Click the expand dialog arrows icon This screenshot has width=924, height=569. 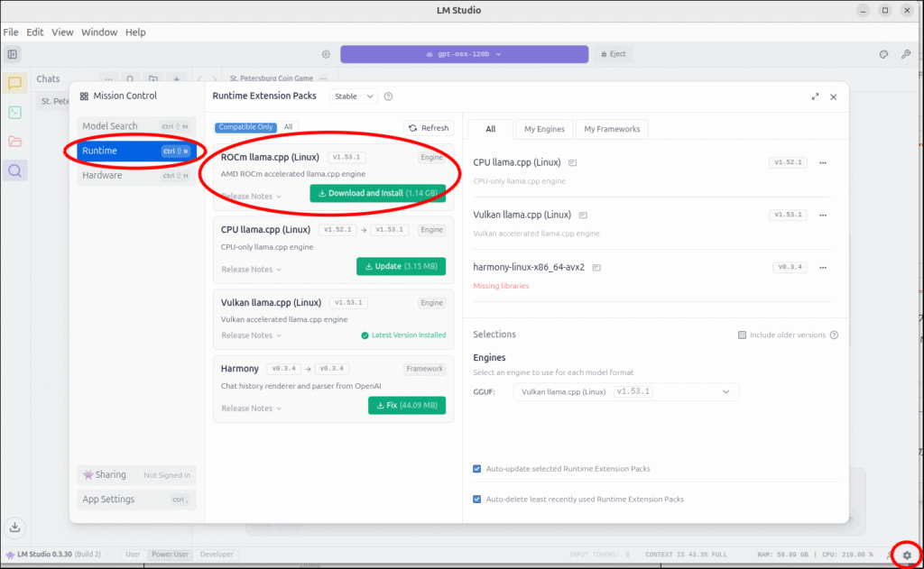(x=815, y=96)
